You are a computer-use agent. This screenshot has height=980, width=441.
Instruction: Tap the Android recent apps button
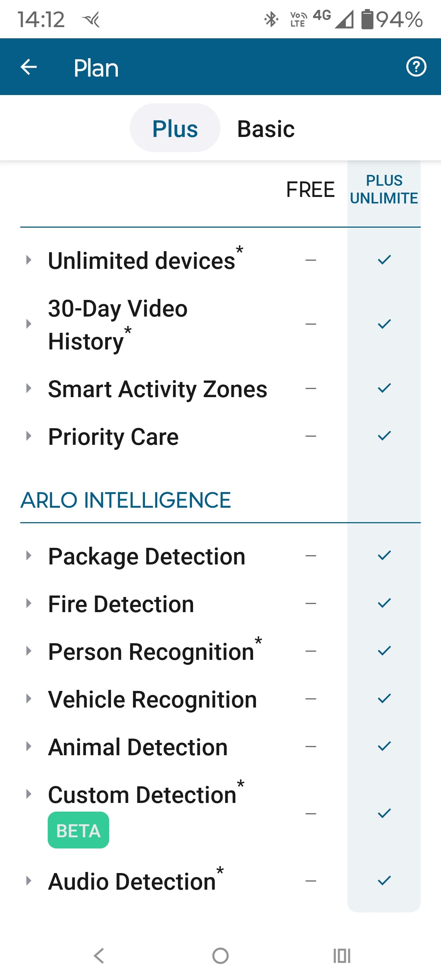pyautogui.click(x=341, y=955)
